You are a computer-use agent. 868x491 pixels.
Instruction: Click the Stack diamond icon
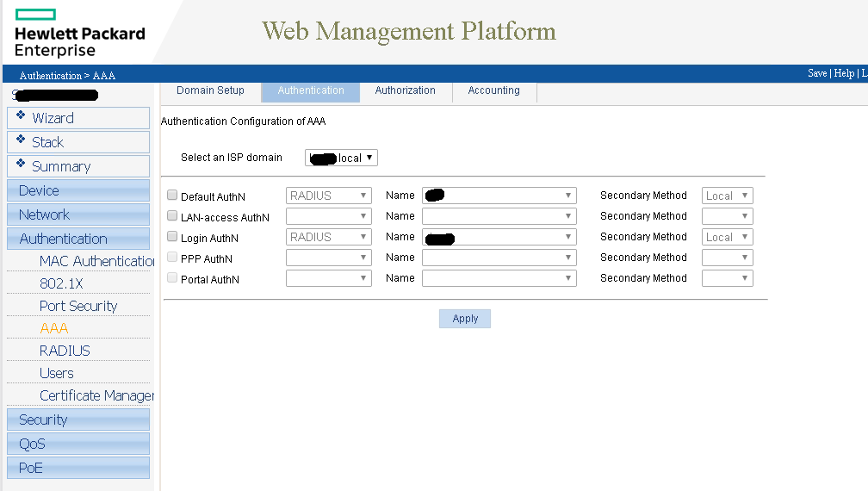[21, 140]
